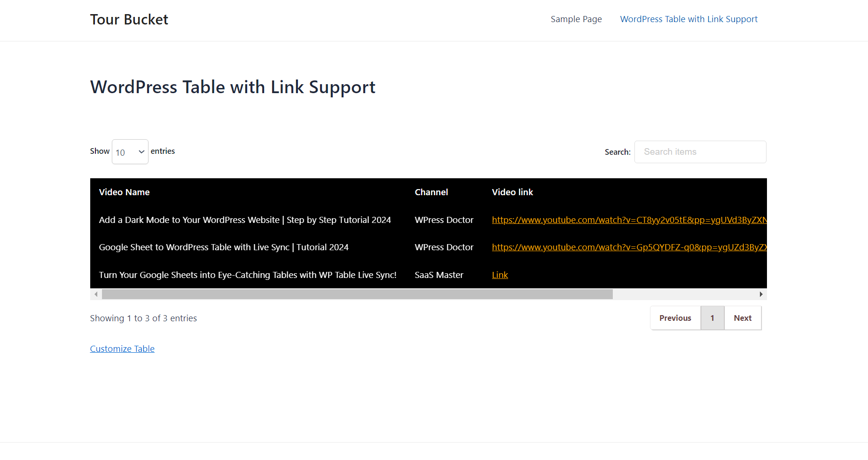Sort by Channel column header
The height and width of the screenshot is (460, 868).
(x=431, y=192)
